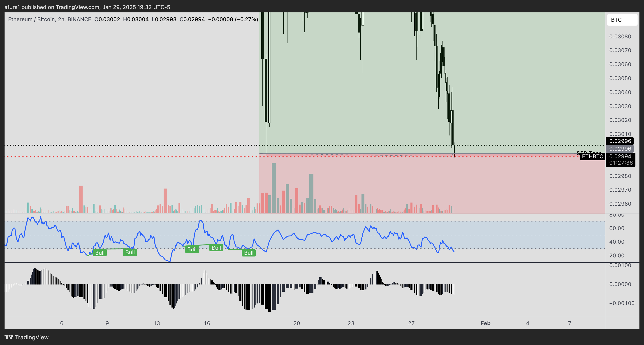This screenshot has height=345, width=644.
Task: Click the 0.03080 price axis label
Action: click(620, 37)
